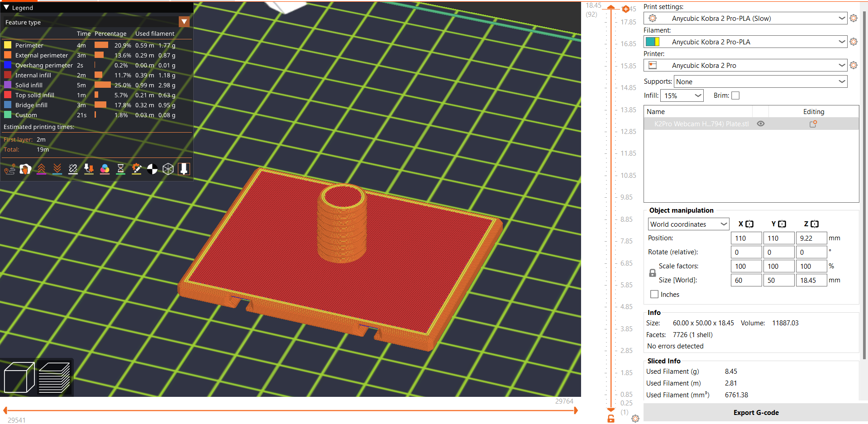868x424 pixels.
Task: Enable the Brim checkbox
Action: click(735, 95)
